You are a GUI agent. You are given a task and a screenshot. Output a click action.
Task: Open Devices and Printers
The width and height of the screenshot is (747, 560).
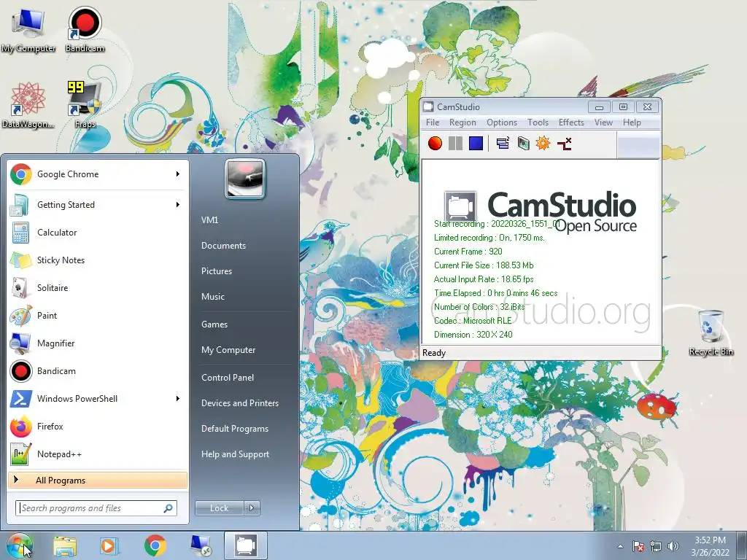(239, 403)
